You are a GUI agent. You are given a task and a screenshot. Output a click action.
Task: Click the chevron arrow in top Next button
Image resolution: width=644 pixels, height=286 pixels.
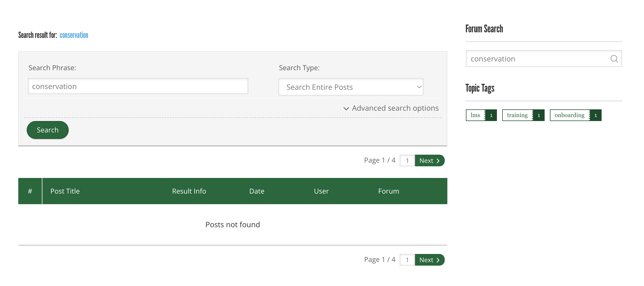(438, 161)
